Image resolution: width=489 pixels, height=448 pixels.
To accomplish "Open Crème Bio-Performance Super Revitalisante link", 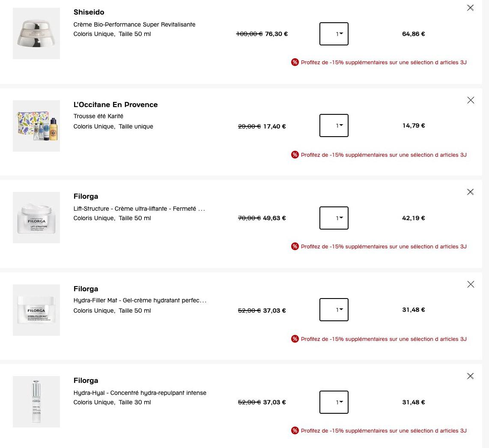I will 134,24.
